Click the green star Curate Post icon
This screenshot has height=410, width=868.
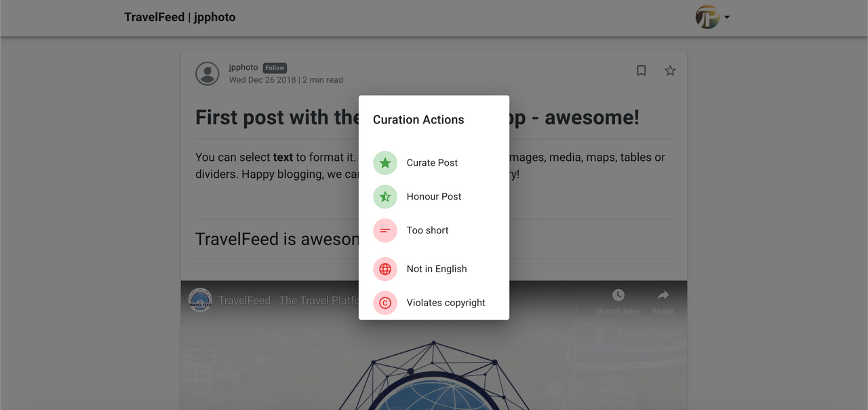click(385, 163)
